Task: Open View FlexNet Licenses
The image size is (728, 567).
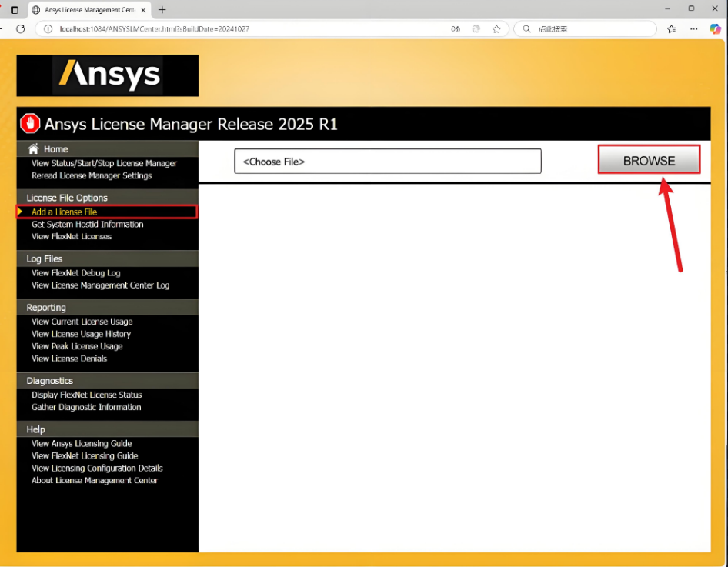Action: (x=72, y=237)
